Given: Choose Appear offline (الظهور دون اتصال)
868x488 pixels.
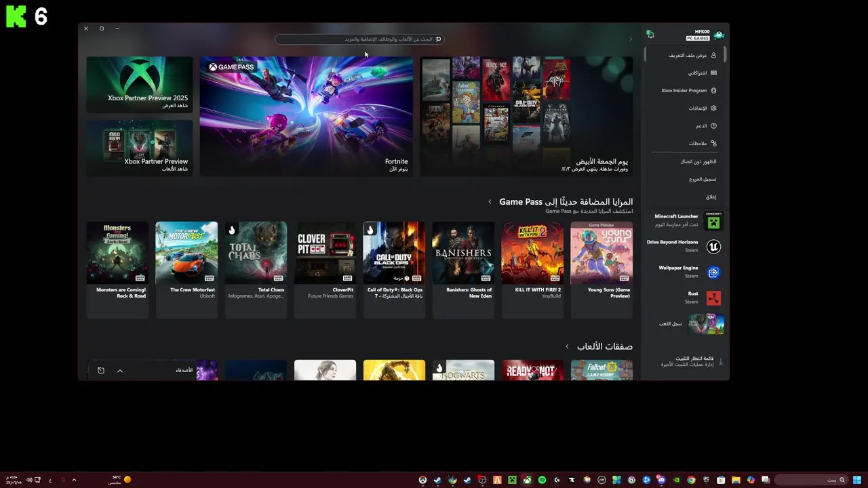Looking at the screenshot, I should [x=685, y=161].
